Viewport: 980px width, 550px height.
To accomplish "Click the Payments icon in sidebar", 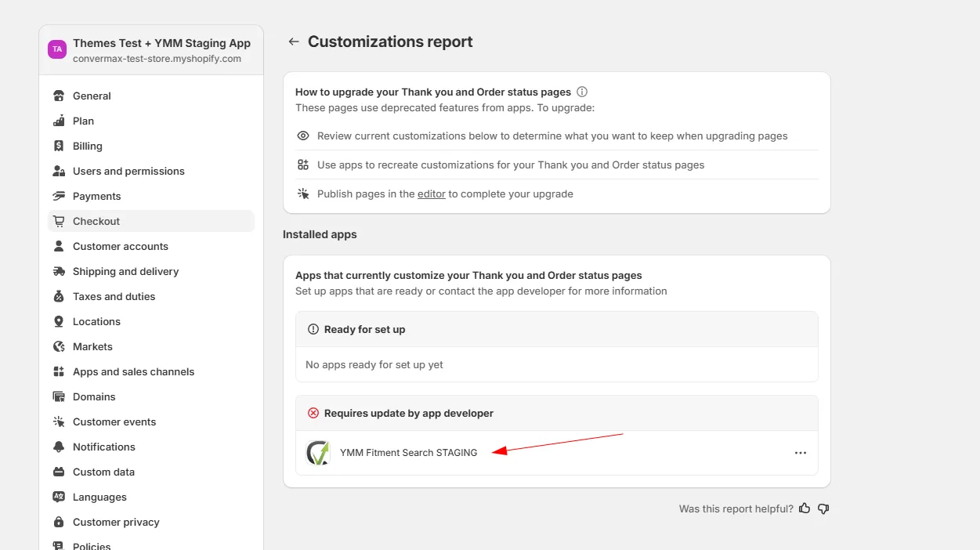I will point(59,196).
